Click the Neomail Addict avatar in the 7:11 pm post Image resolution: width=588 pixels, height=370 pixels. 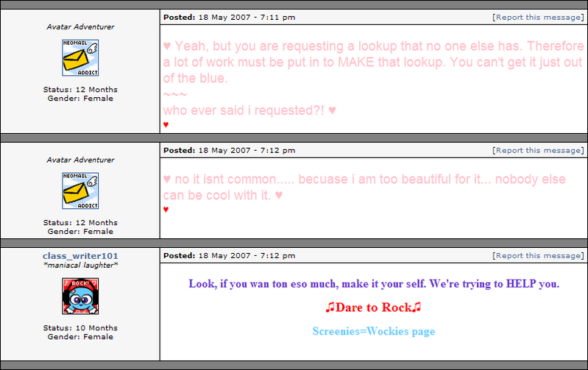coord(80,58)
